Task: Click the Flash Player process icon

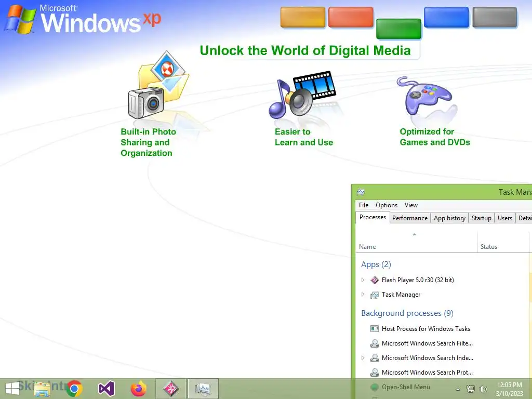Action: pos(375,280)
